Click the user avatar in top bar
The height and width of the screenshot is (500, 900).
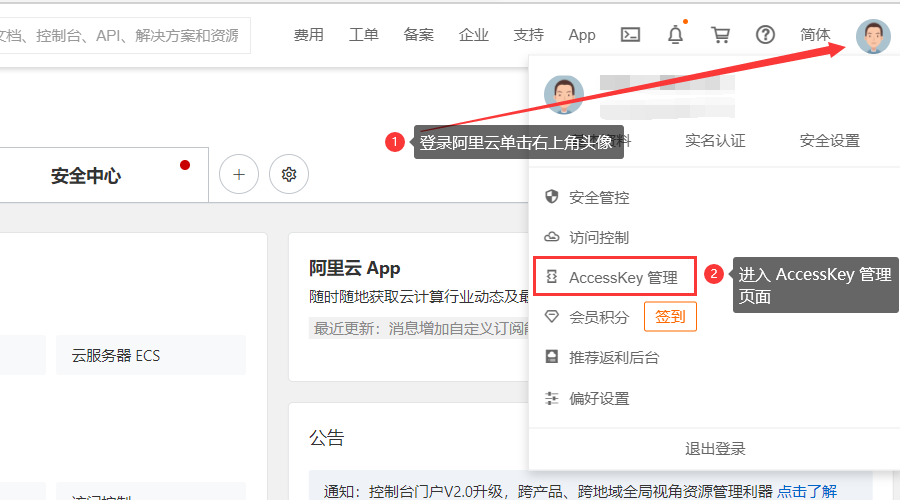click(x=873, y=36)
